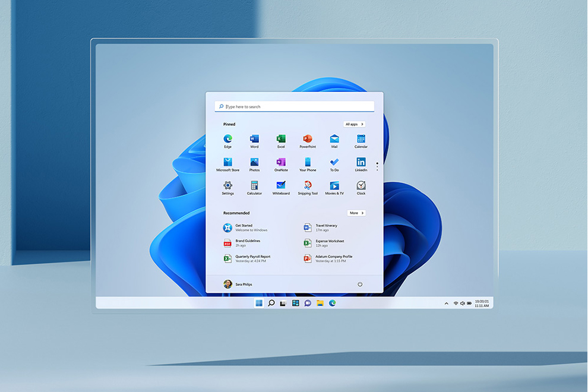The image size is (588, 392).
Task: Click the pinned apps page indicator dots
Action: tap(377, 166)
